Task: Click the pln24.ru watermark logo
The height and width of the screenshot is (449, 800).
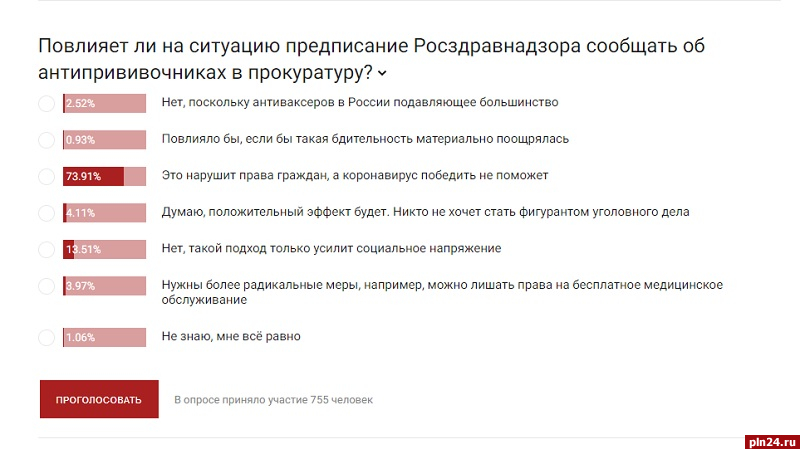Action: pos(770,439)
